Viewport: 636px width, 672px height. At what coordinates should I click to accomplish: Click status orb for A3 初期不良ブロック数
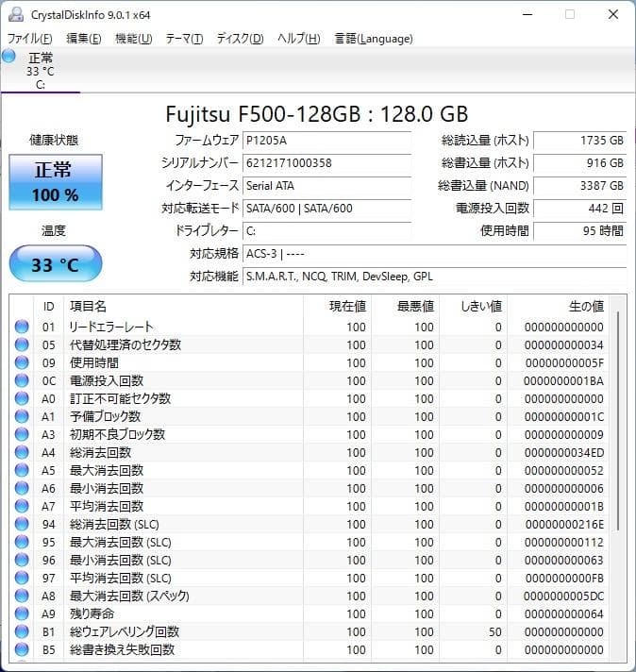click(22, 434)
